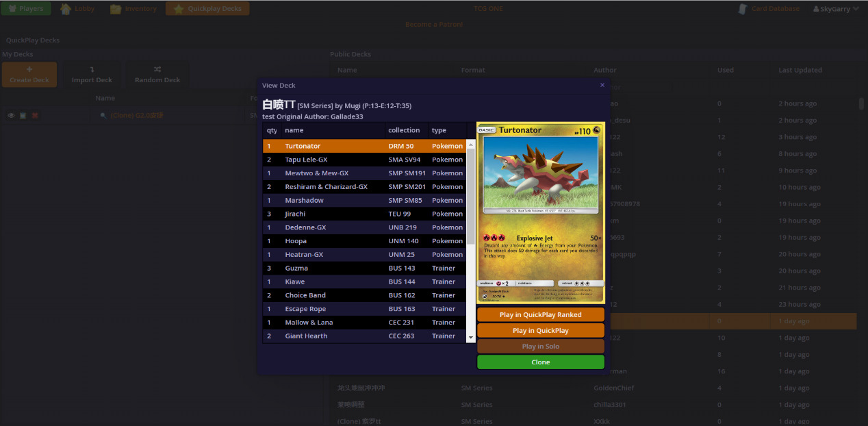The width and height of the screenshot is (868, 426).
Task: Click the Public Decks list scrollbar thumb
Action: coord(862,103)
